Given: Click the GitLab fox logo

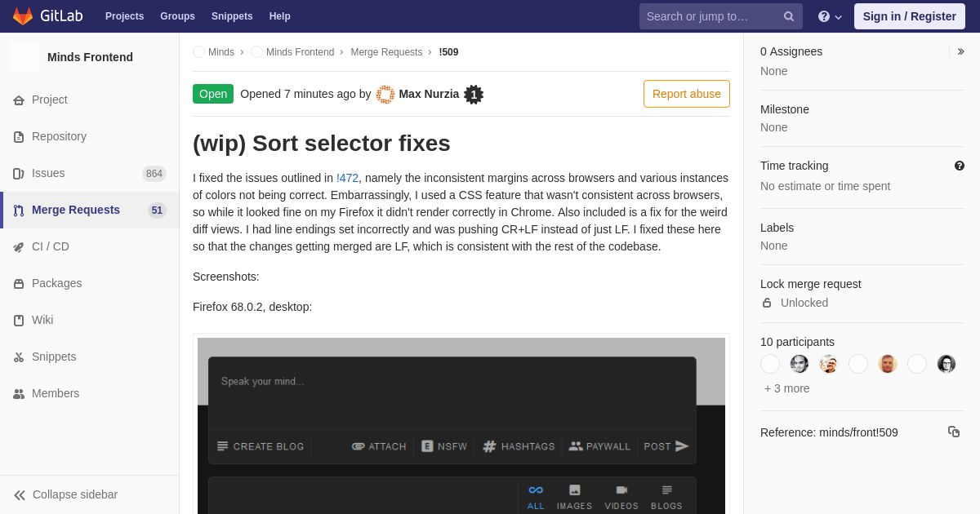Looking at the screenshot, I should [23, 16].
